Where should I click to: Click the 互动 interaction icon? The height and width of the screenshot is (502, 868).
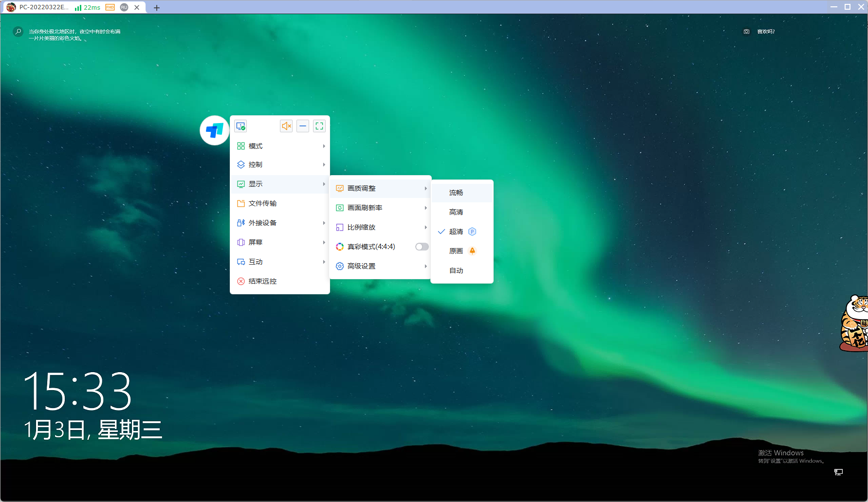[x=241, y=262]
